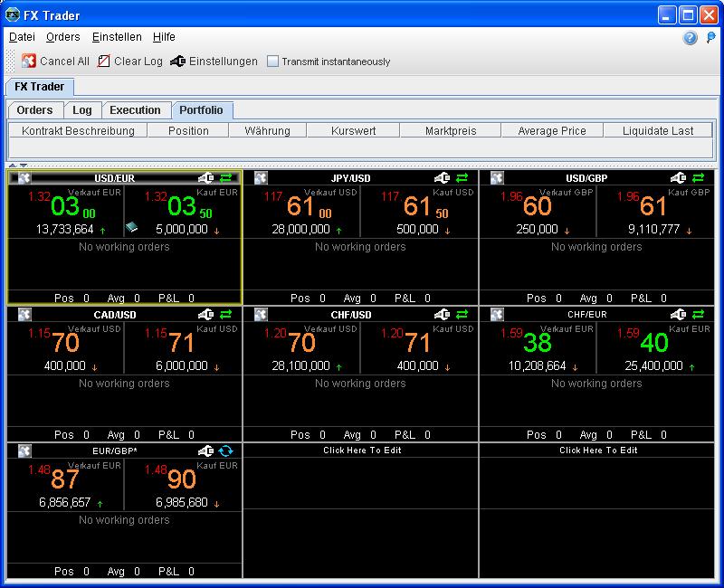This screenshot has height=588, width=724.
Task: Open the Datei menu
Action: pyautogui.click(x=22, y=37)
